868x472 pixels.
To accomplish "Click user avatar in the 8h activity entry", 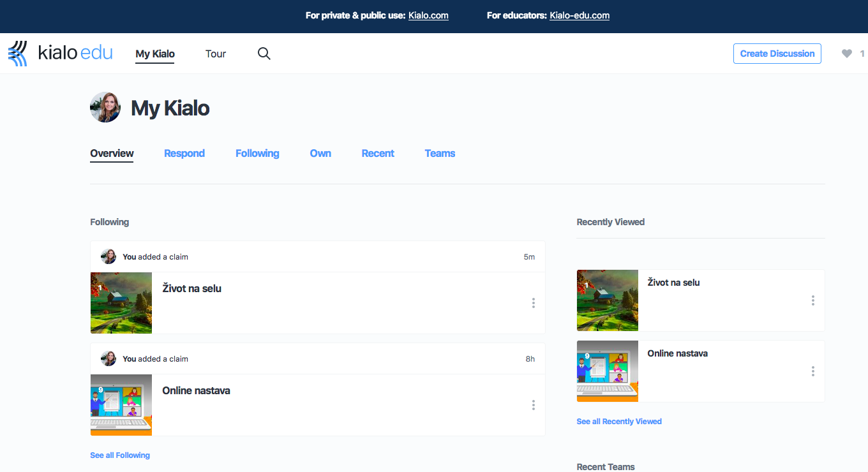I will (x=108, y=358).
